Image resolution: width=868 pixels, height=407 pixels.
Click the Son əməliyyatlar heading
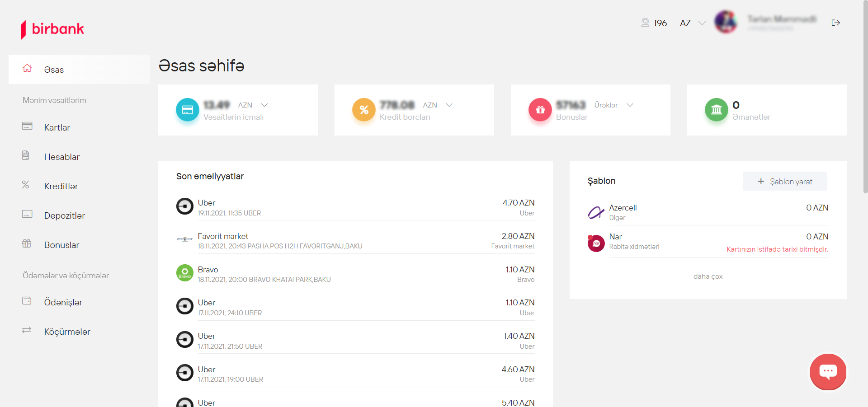[210, 176]
